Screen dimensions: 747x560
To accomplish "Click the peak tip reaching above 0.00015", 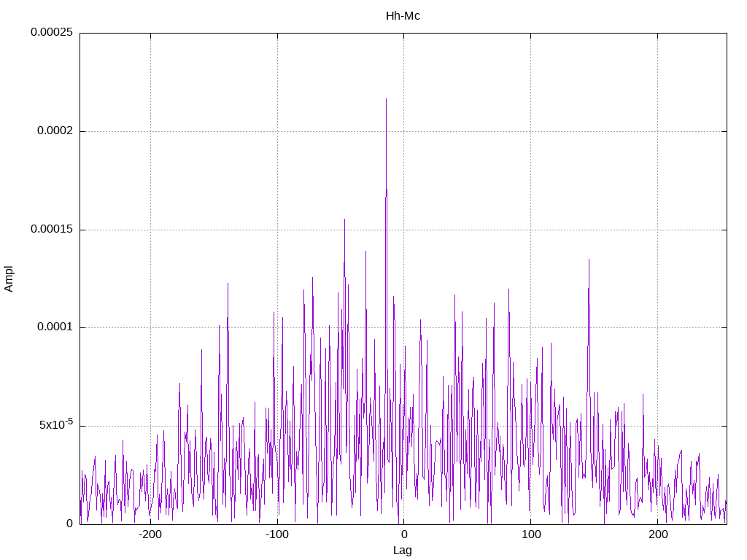I will 344,219.
